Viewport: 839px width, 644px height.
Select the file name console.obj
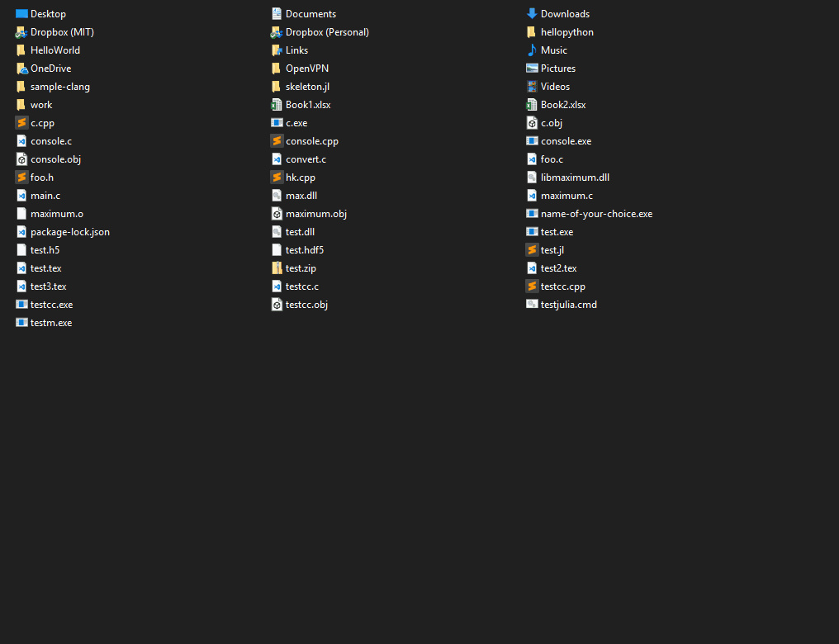(55, 159)
